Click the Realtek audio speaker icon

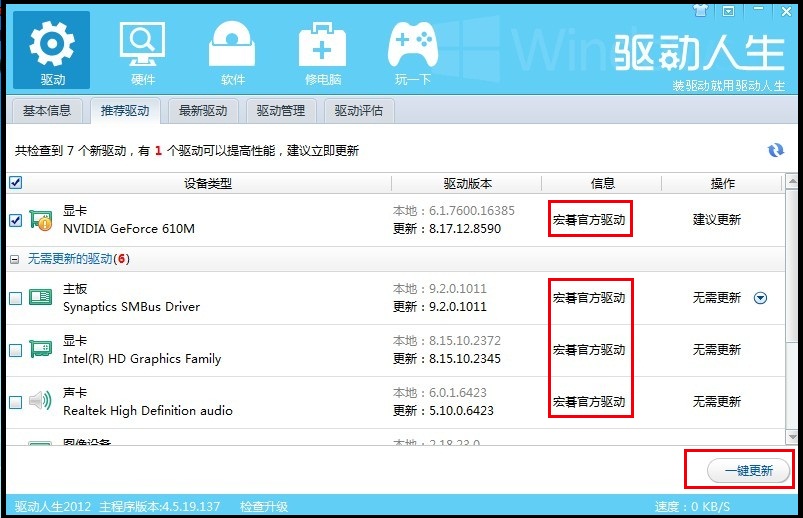[40, 401]
